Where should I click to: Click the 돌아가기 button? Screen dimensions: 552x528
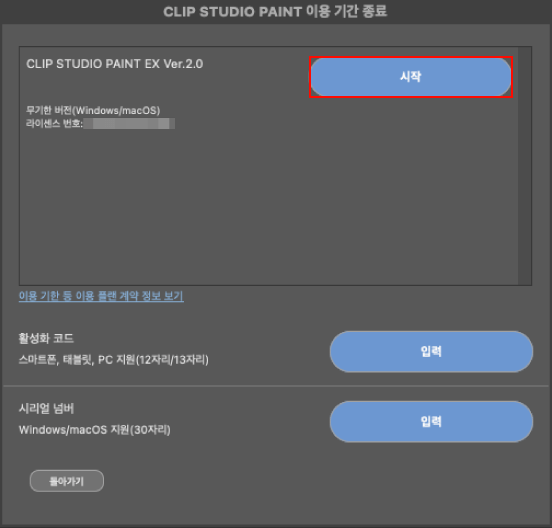click(67, 481)
